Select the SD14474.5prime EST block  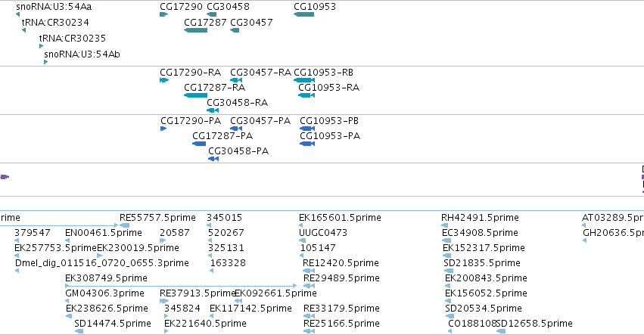pyautogui.click(x=79, y=331)
